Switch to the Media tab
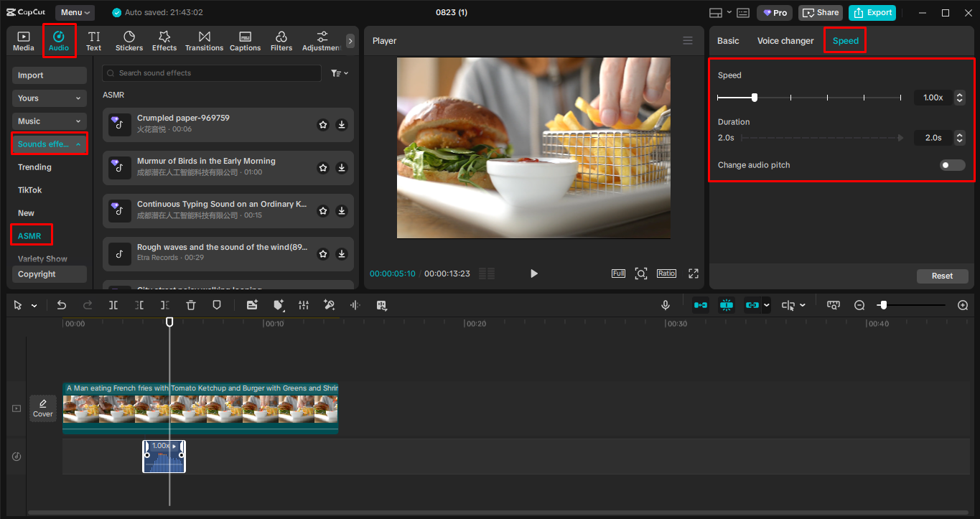The image size is (980, 519). [x=24, y=41]
